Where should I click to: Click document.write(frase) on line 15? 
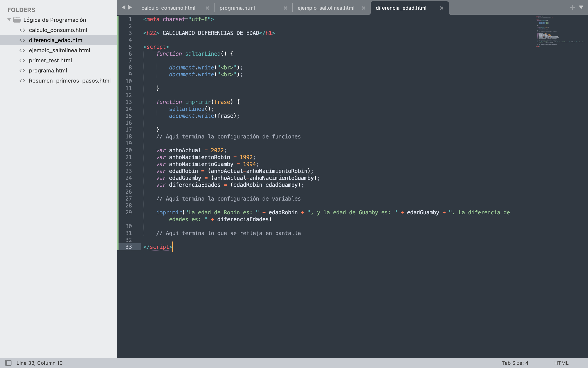point(204,116)
